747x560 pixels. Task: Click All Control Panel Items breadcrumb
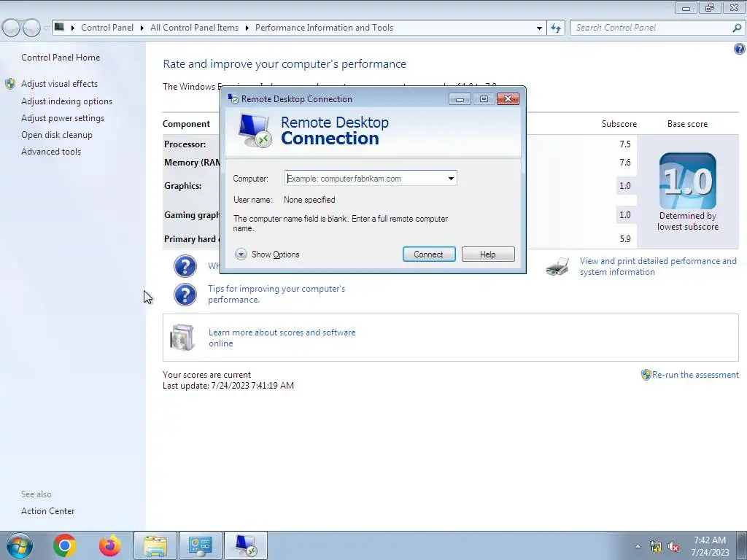(194, 28)
